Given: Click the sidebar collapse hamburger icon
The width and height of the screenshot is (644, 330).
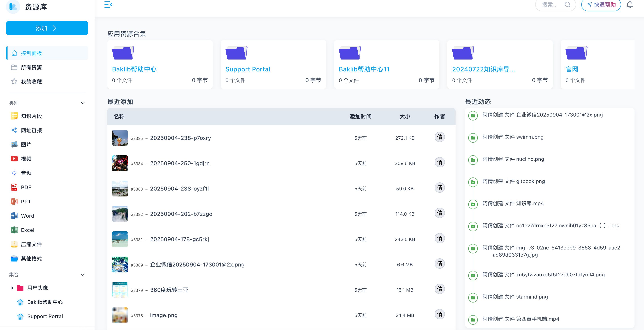Looking at the screenshot, I should pos(108,5).
